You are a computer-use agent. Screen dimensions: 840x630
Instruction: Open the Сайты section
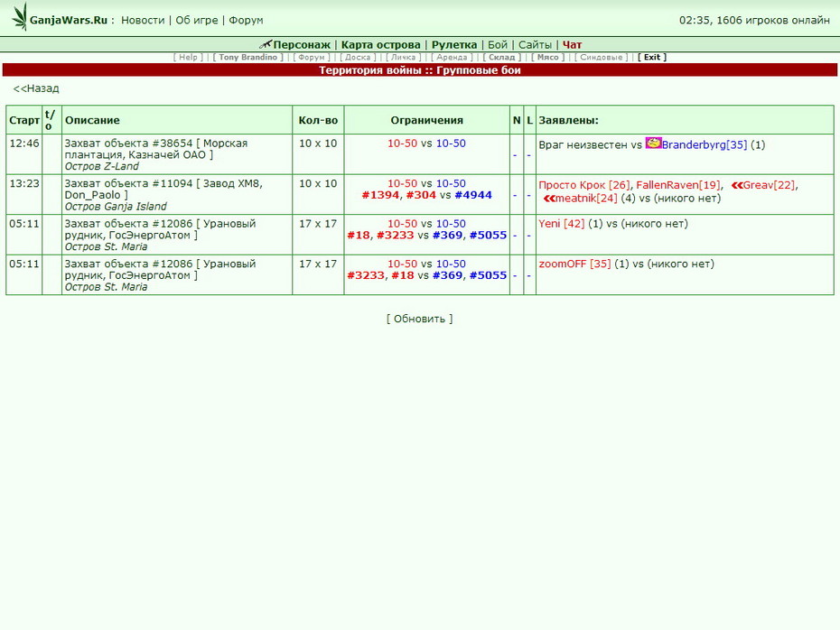[x=535, y=45]
